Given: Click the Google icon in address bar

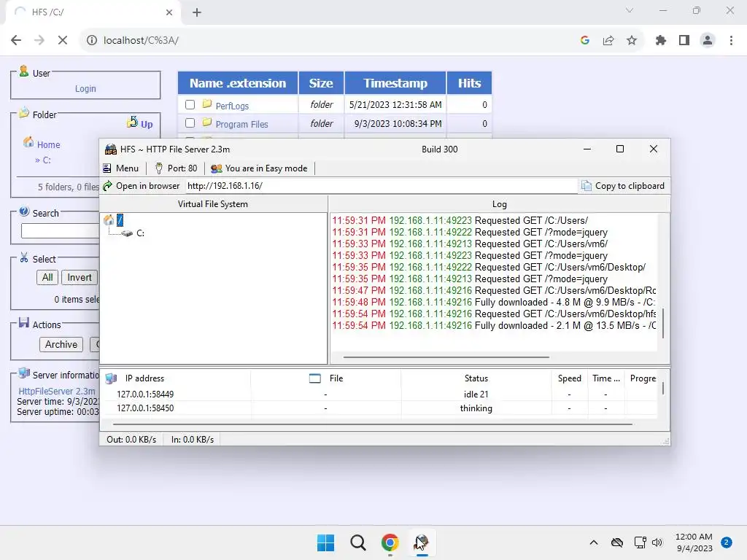Looking at the screenshot, I should (585, 41).
